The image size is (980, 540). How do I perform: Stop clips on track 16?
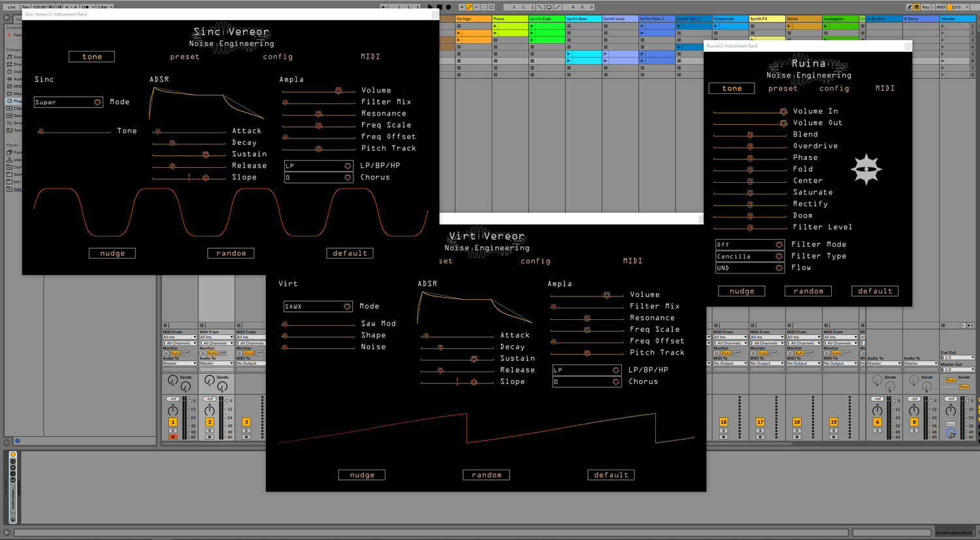click(715, 325)
